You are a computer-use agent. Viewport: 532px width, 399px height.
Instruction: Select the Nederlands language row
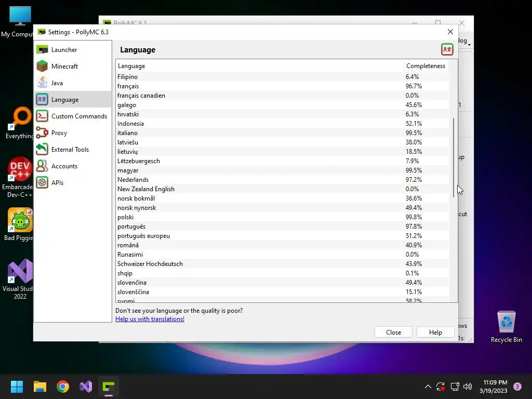click(x=283, y=179)
